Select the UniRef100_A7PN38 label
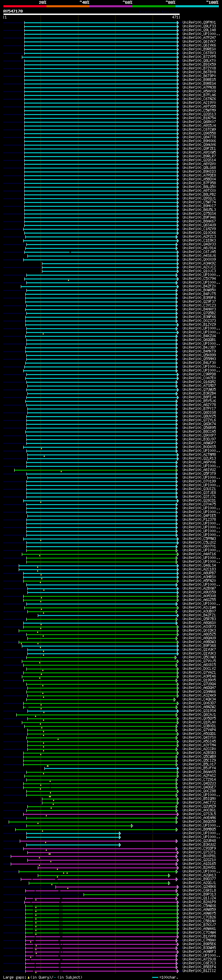The width and height of the screenshot is (222, 980). [199, 88]
